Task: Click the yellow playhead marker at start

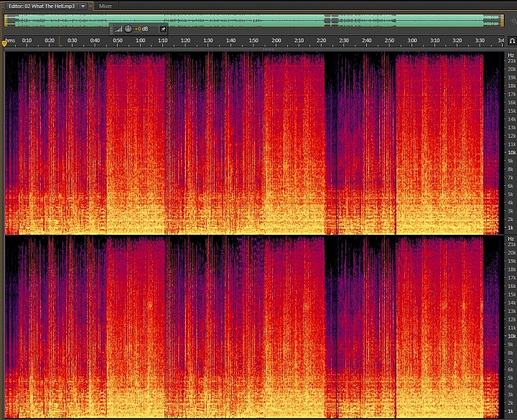Action: coord(4,43)
